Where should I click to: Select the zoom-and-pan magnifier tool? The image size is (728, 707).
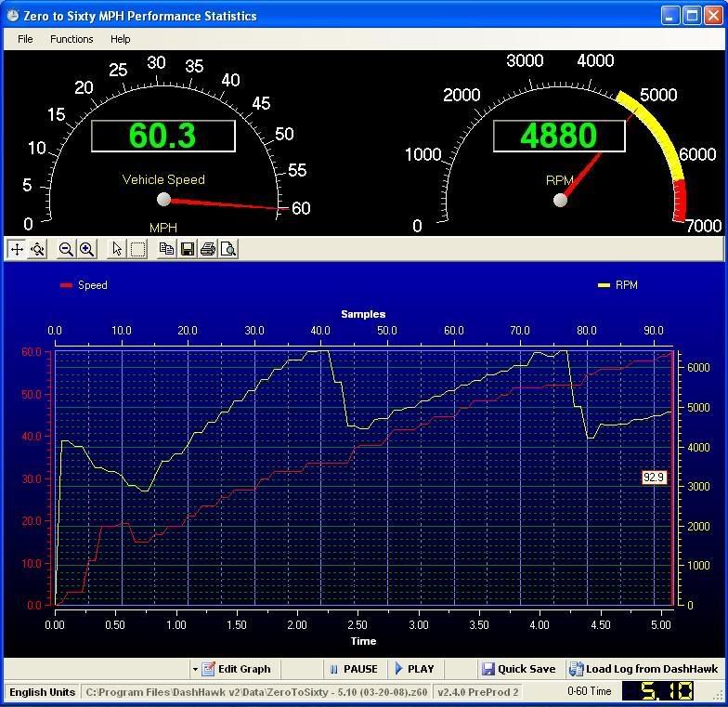point(37,249)
